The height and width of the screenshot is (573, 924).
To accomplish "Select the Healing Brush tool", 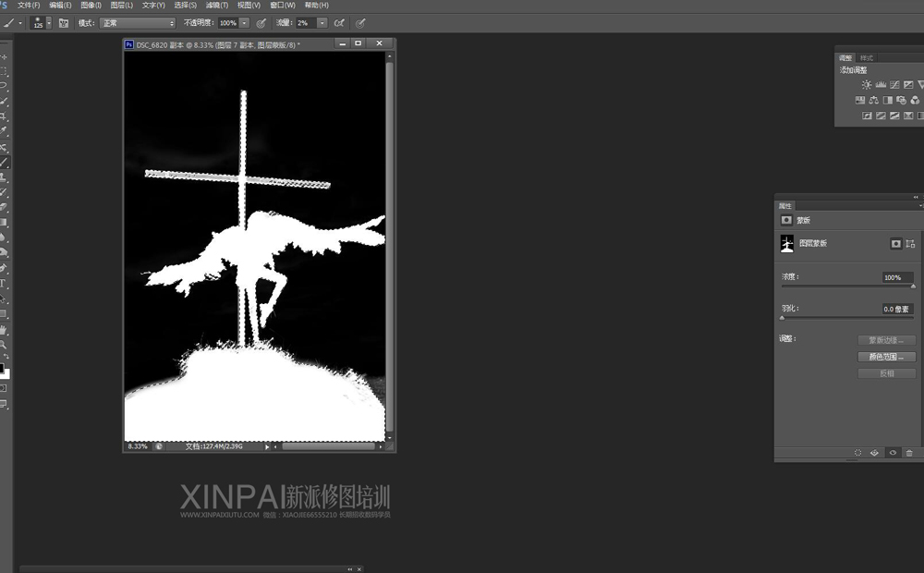I will [4, 147].
